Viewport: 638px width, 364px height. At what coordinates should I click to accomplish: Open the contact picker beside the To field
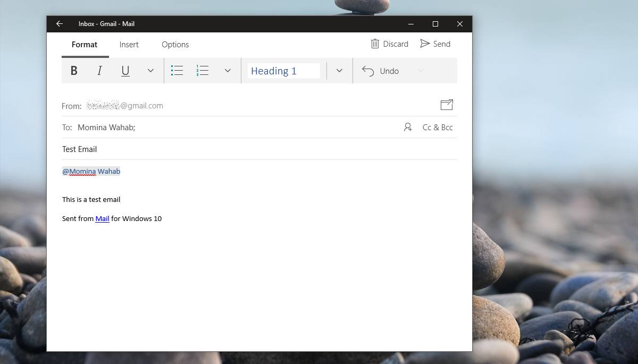408,127
